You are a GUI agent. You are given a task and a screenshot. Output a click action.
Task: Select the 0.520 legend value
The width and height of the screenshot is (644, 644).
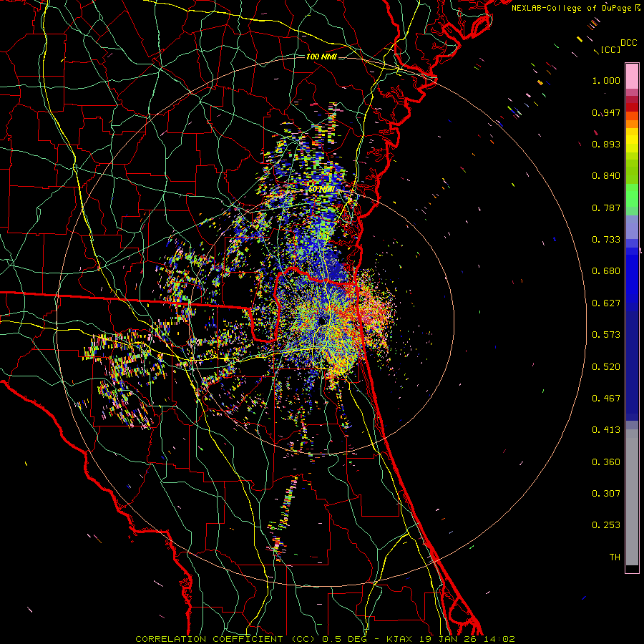(x=606, y=367)
